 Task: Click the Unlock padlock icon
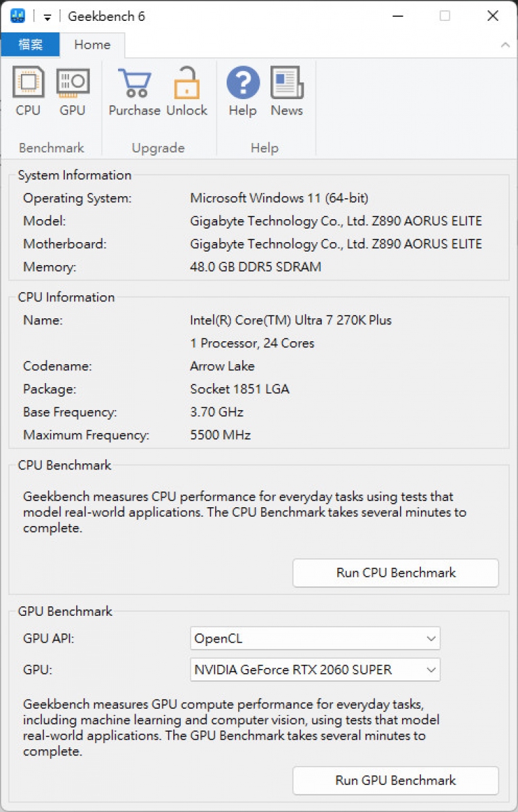pos(187,83)
